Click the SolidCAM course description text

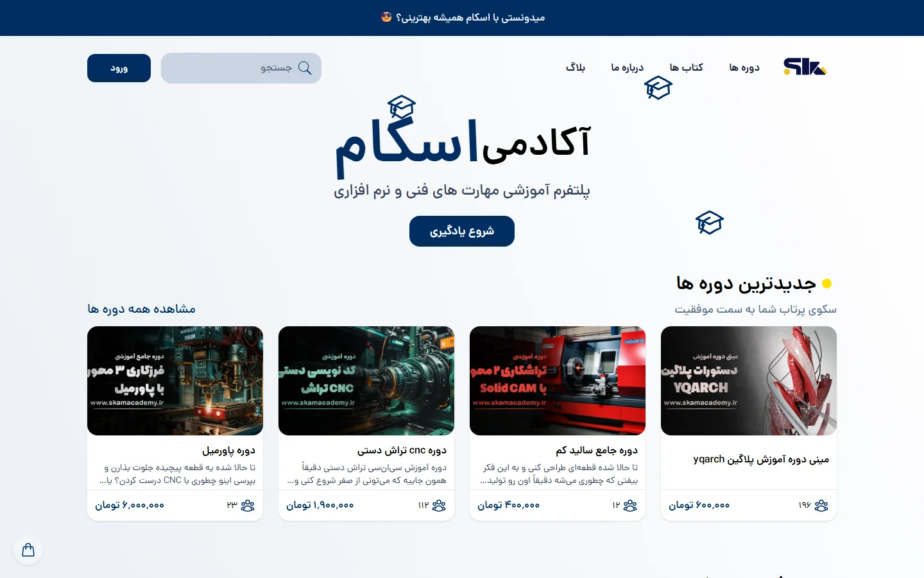click(560, 474)
